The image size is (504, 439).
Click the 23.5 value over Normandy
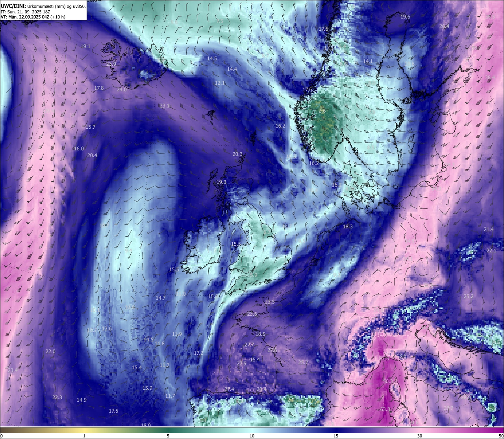click(270, 302)
